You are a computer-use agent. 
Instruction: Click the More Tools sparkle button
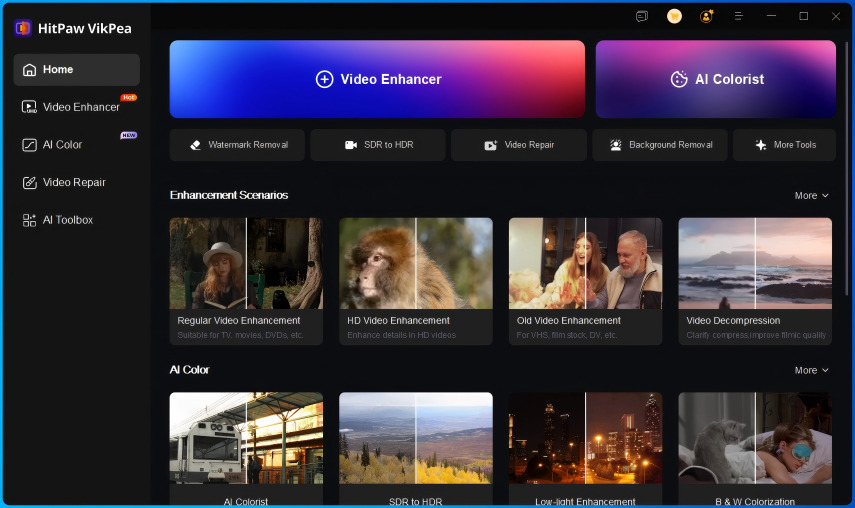[785, 145]
